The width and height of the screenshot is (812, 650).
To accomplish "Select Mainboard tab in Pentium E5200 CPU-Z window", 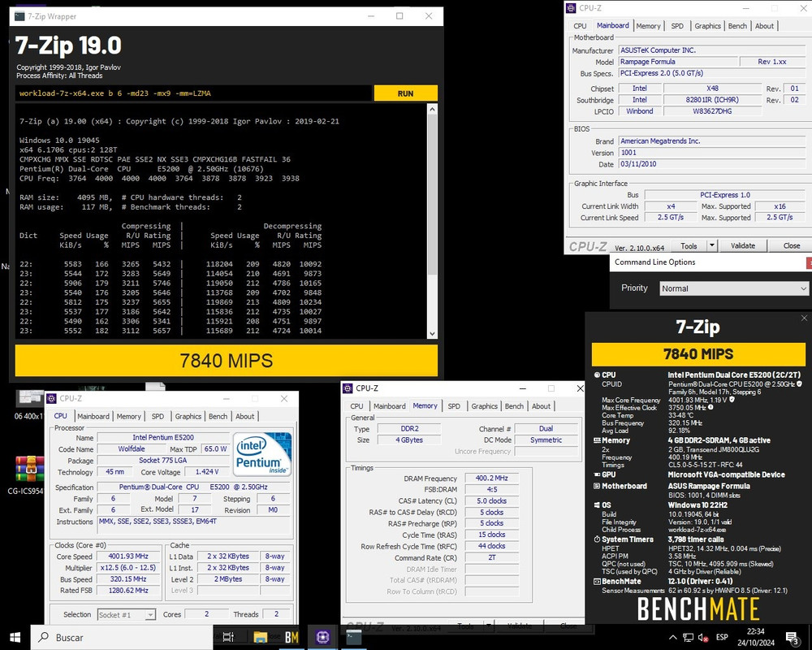I will point(93,416).
